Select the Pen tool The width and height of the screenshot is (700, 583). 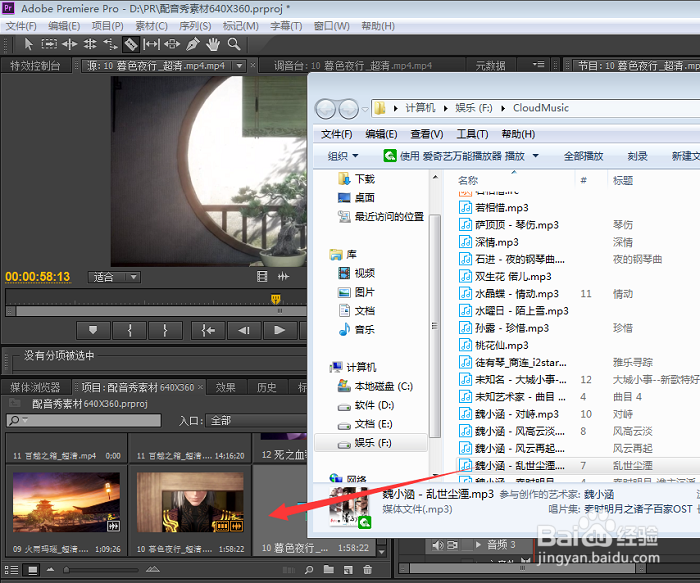pyautogui.click(x=193, y=44)
